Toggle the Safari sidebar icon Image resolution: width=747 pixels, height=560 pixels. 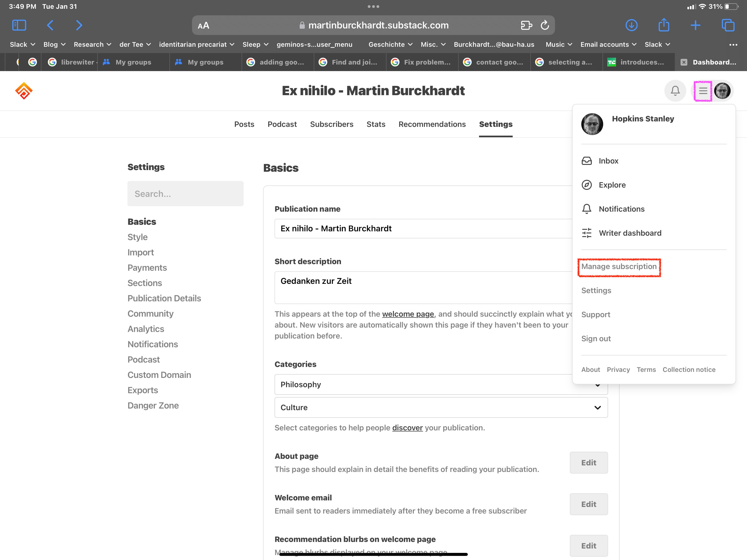[x=19, y=25]
